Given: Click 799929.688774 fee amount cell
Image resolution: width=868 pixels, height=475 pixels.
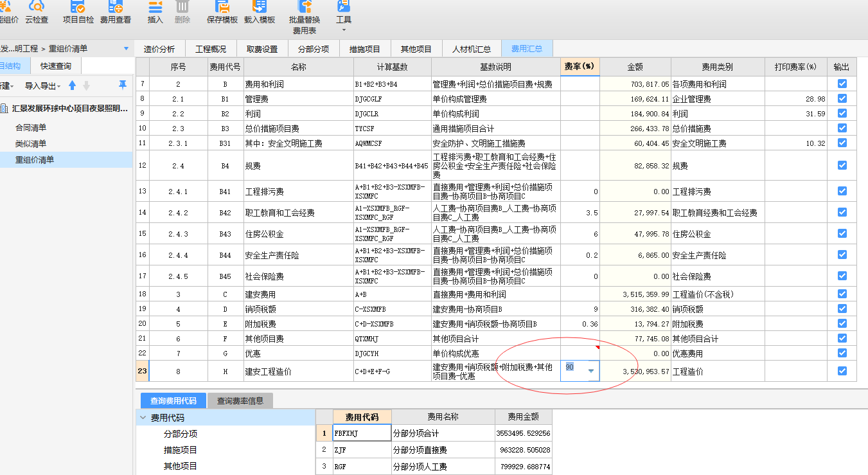Looking at the screenshot, I should tap(523, 466).
